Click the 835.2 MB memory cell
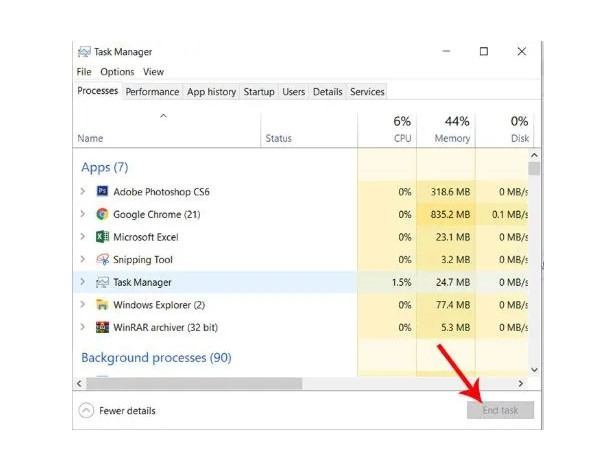 coord(446,214)
